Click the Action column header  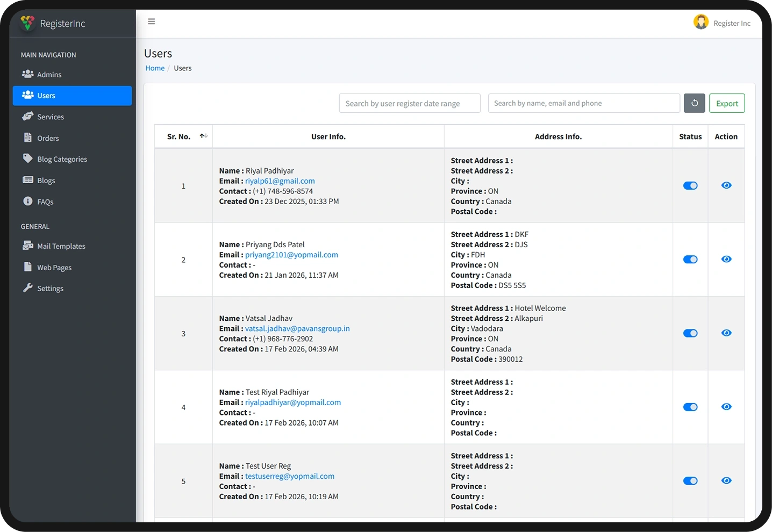click(726, 136)
